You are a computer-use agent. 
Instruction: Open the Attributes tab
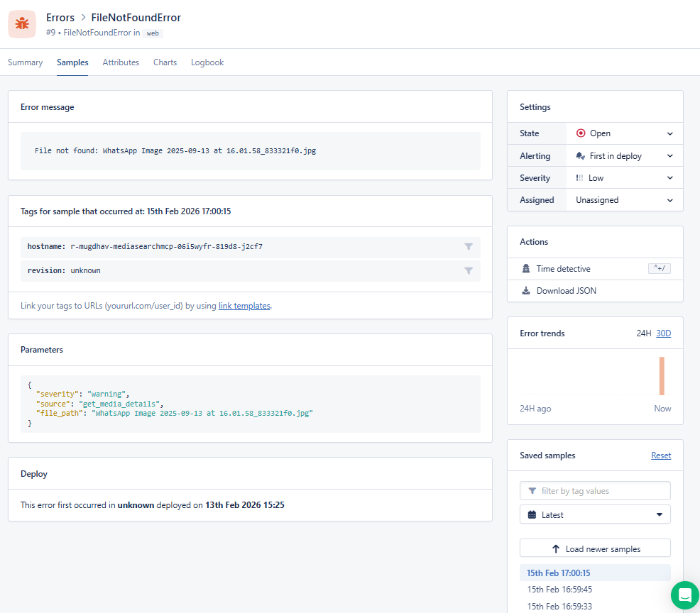click(x=121, y=62)
